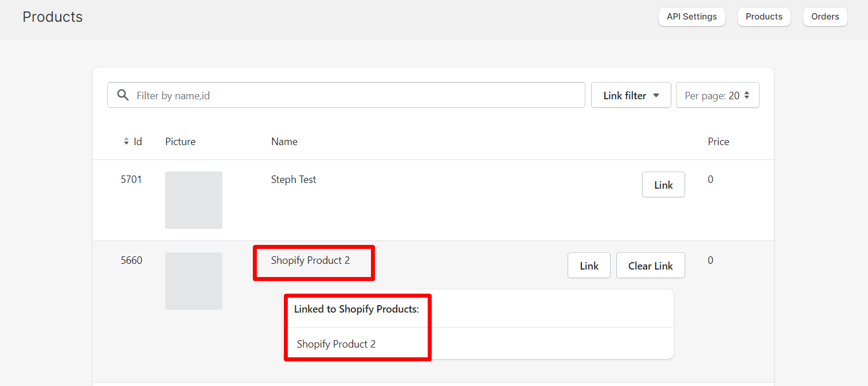Select product id 5660

131,260
